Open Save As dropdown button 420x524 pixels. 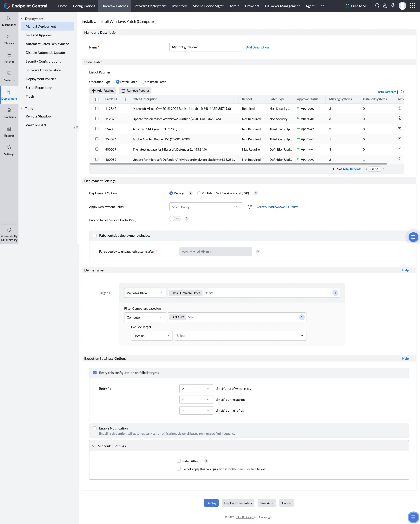point(267,503)
